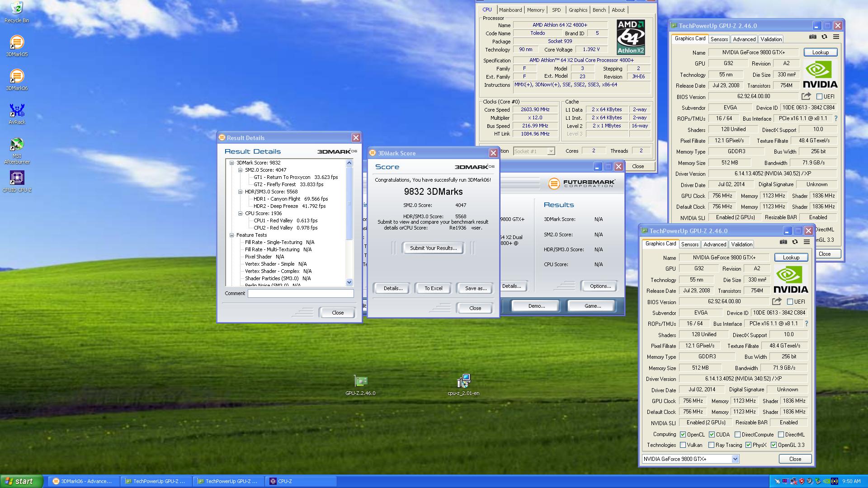Click the screenshot camera icon in lower GPU-Z

pos(783,242)
